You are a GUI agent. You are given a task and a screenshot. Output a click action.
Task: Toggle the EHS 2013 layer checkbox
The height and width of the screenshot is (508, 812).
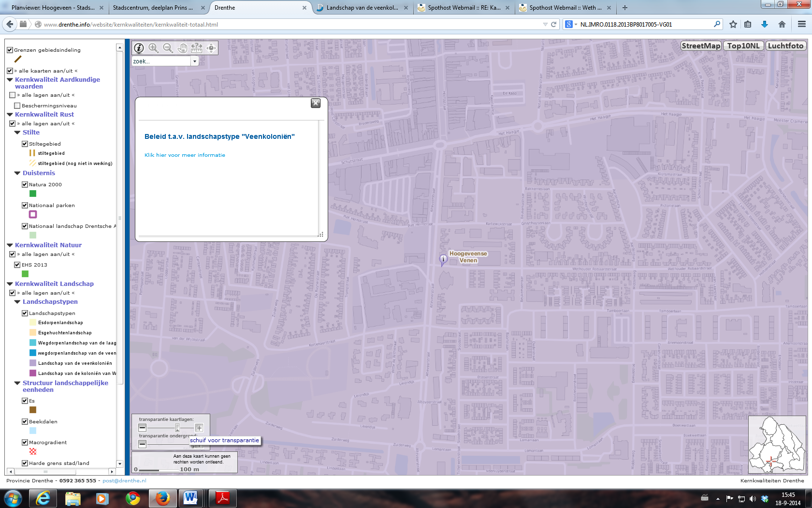[x=17, y=265]
